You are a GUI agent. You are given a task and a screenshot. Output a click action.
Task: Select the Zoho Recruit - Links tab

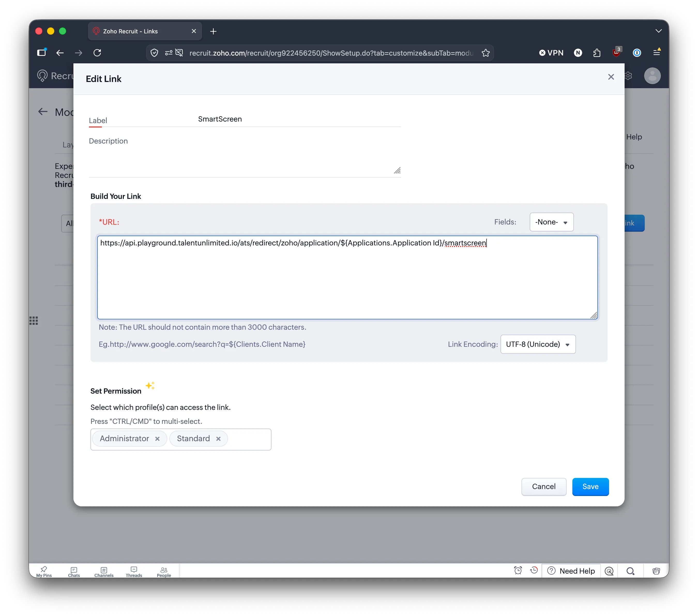pos(145,31)
